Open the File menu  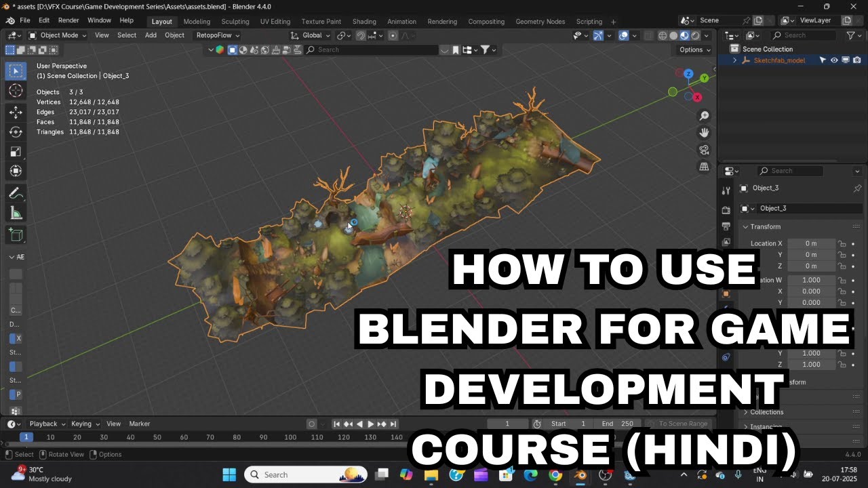tap(25, 21)
